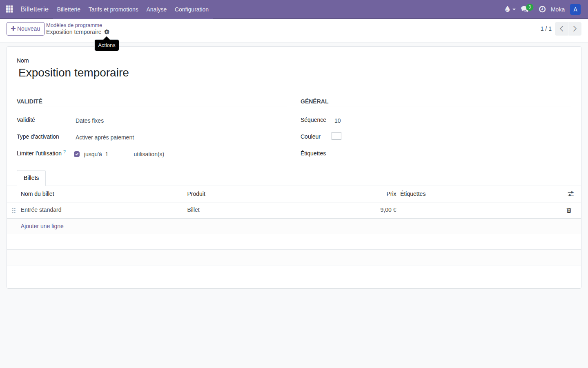
Task: Delete the Entrée standard ticket line
Action: [x=569, y=210]
